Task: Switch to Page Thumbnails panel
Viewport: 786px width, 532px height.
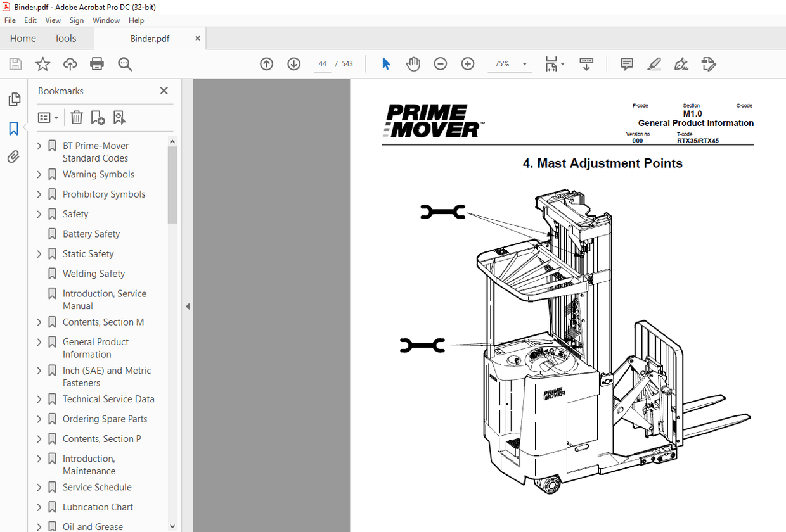Action: pyautogui.click(x=14, y=99)
